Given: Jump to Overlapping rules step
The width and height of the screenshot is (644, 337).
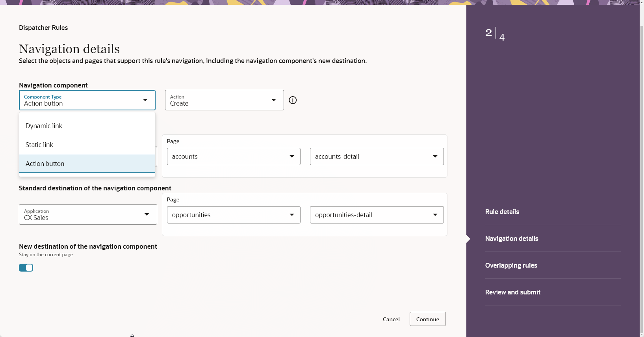Looking at the screenshot, I should 511,266.
